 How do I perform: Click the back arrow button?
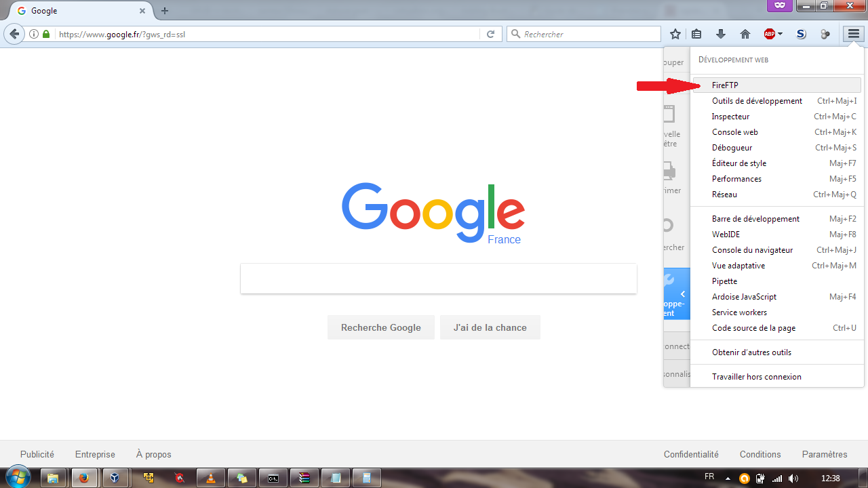tap(15, 34)
